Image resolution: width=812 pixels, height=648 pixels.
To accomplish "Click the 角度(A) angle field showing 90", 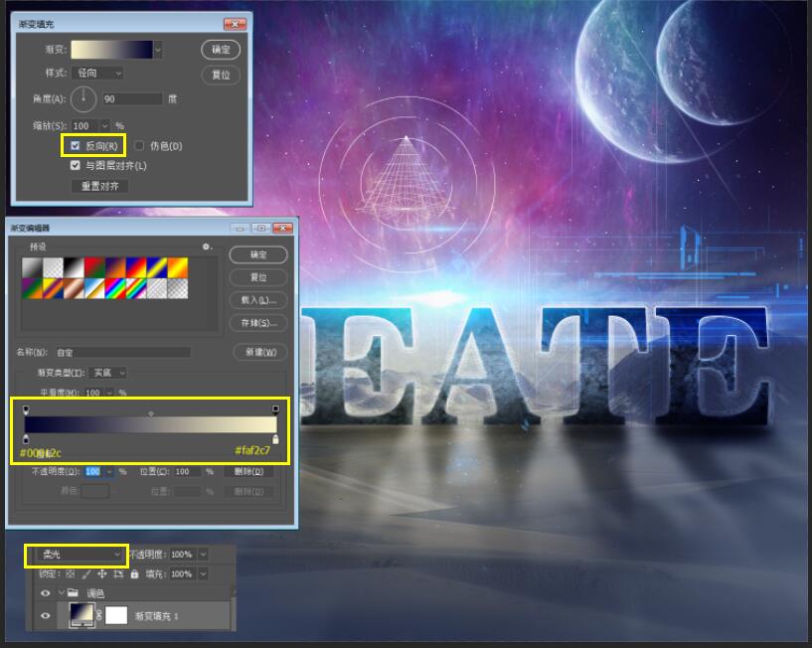I will tap(132, 99).
